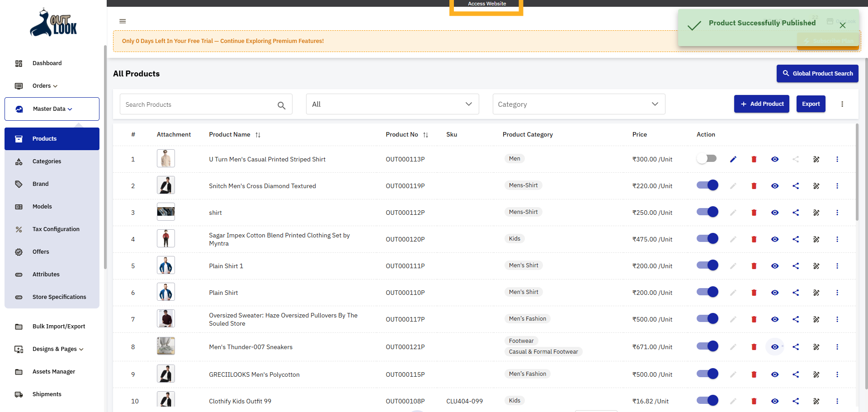
Task: View the Plain Shirt 1 product details
Action: pos(774,266)
